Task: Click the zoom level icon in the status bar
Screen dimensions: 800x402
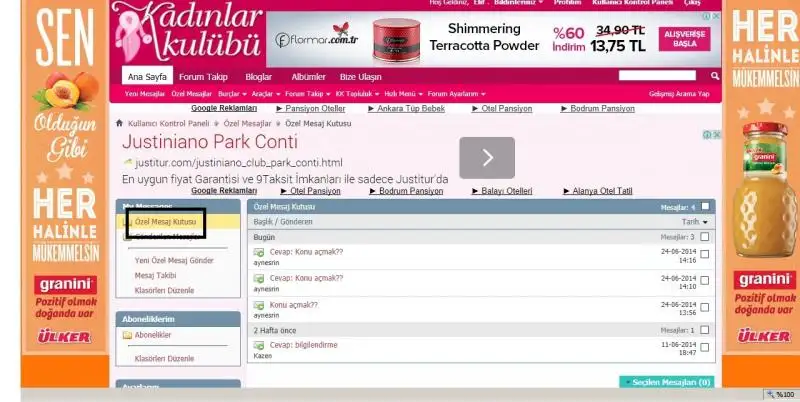Action: [770, 394]
